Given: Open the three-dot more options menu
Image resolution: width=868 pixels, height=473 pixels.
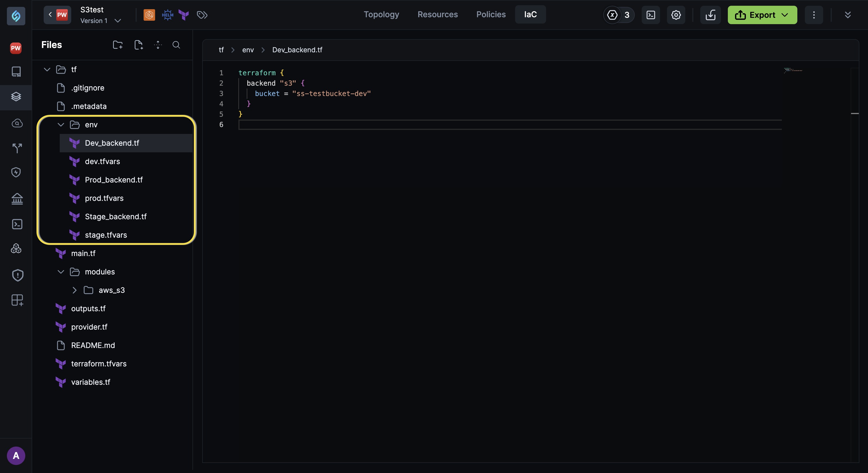Looking at the screenshot, I should (814, 15).
